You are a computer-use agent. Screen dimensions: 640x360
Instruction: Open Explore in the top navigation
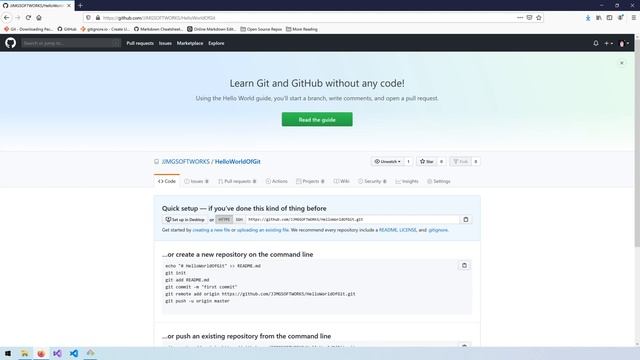tap(216, 43)
